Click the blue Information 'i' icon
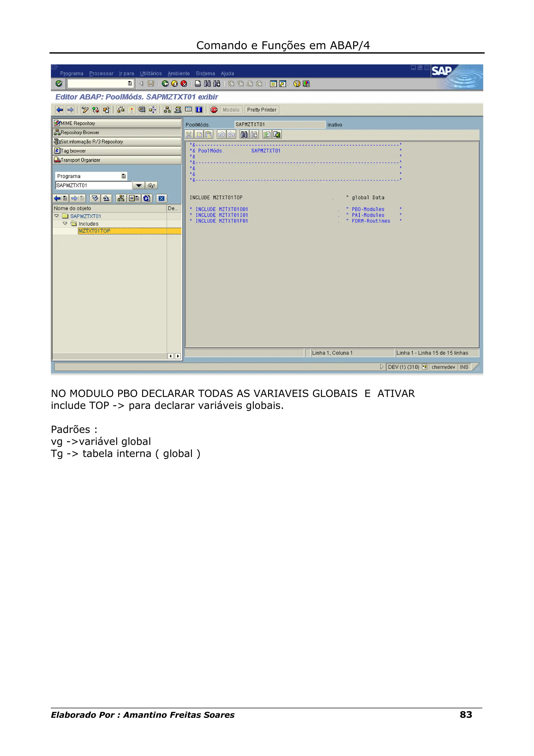534x756 pixels. pyautogui.click(x=199, y=110)
